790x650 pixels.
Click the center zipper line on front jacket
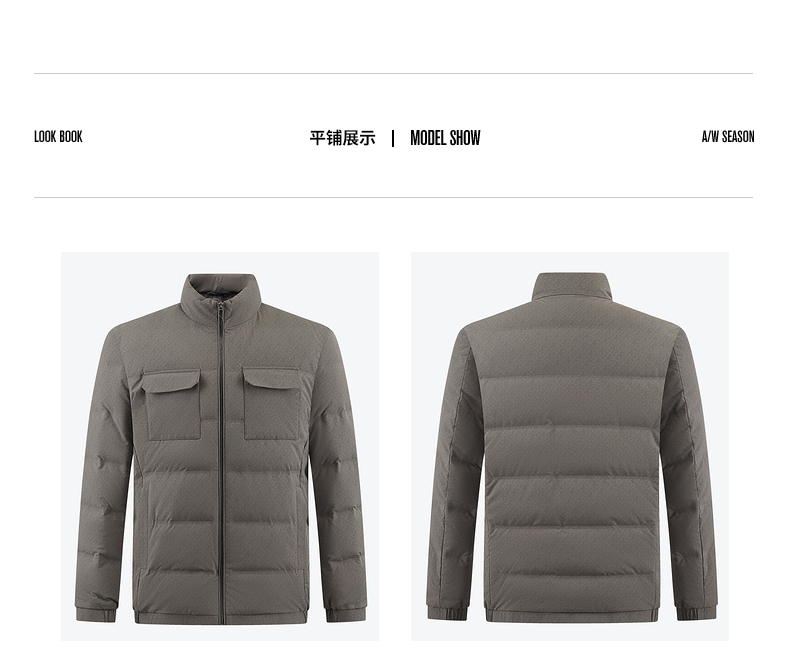[221, 464]
